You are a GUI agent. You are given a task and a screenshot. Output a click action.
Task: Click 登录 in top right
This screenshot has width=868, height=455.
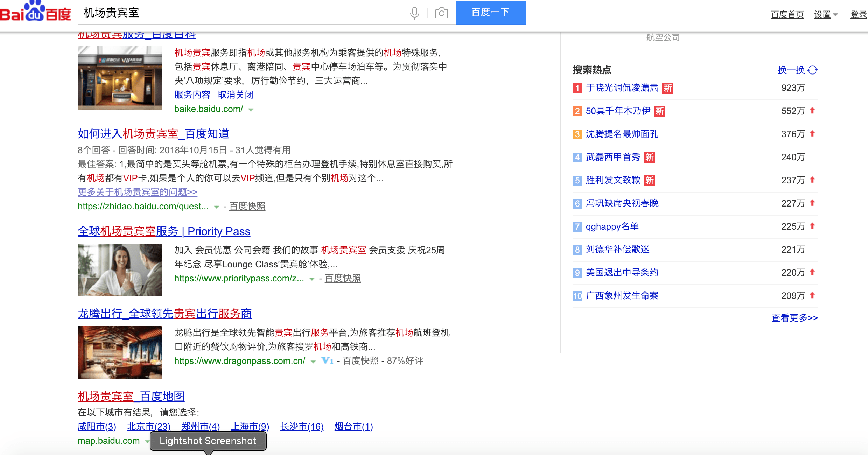pos(859,14)
